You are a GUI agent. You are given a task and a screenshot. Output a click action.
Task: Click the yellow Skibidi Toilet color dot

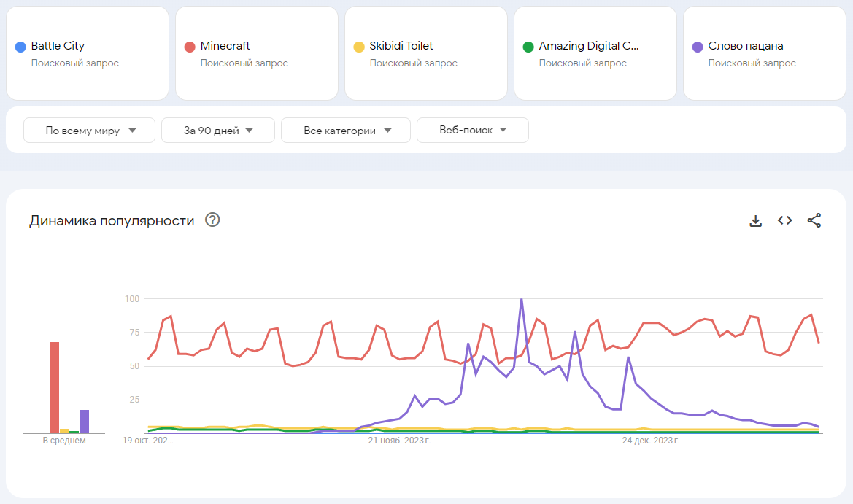(359, 47)
